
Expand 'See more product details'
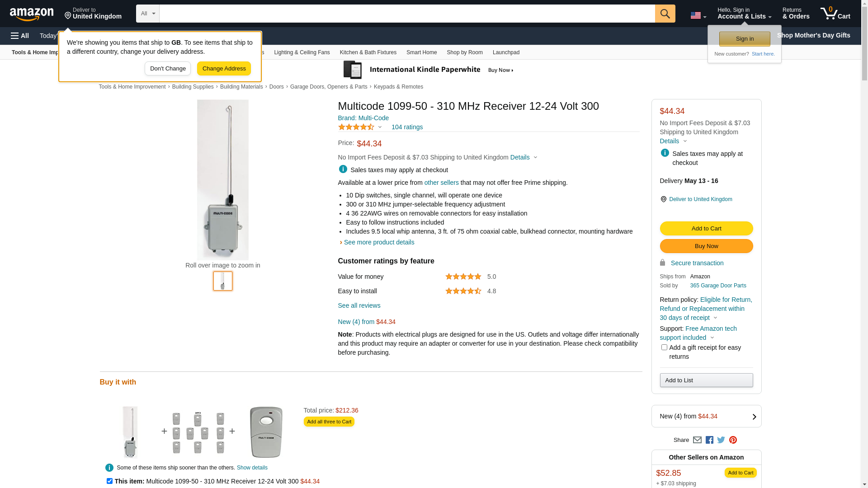(379, 242)
